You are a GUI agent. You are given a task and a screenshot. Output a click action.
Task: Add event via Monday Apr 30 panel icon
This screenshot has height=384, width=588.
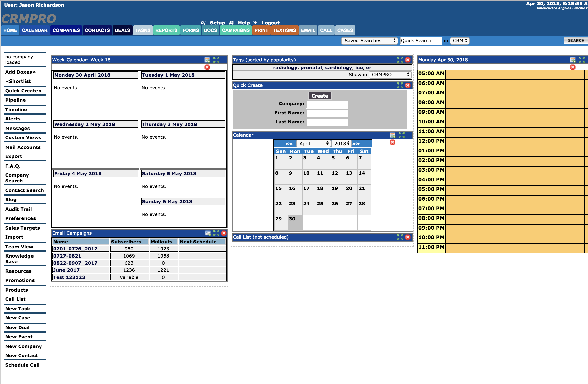(573, 60)
